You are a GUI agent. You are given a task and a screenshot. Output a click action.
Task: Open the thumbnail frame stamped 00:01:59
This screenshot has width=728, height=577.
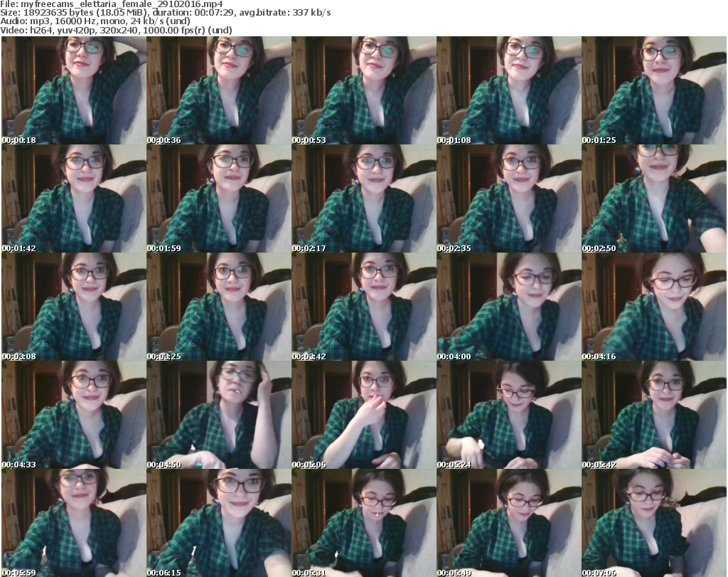click(x=219, y=198)
